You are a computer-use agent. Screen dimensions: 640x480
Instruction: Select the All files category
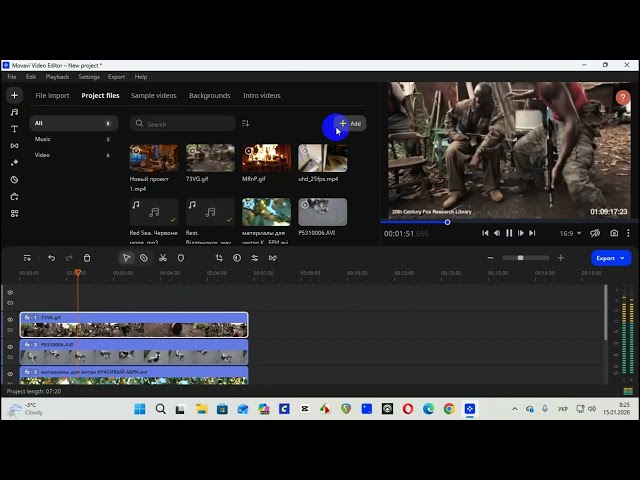[x=73, y=123]
